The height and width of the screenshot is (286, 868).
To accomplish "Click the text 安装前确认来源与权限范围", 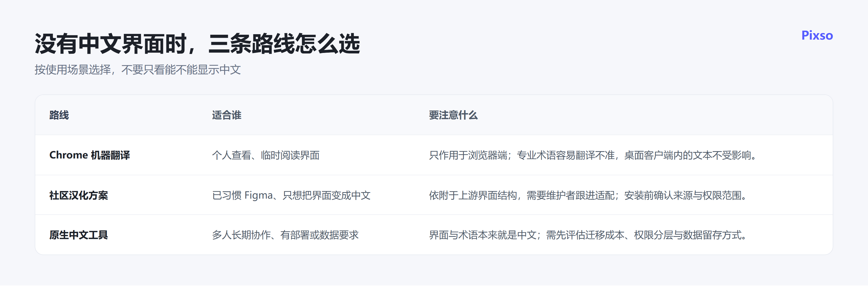I will tap(683, 195).
